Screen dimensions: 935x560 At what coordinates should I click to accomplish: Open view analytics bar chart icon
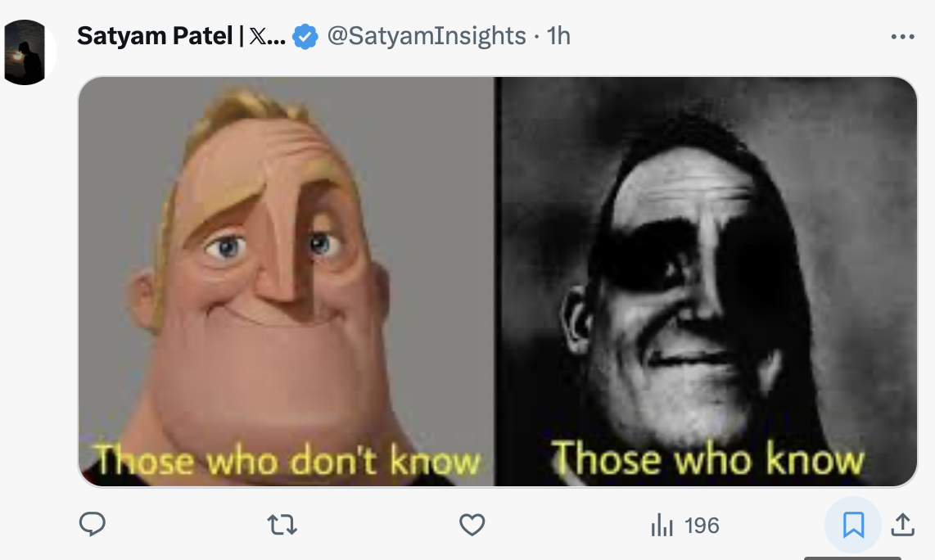tap(661, 526)
